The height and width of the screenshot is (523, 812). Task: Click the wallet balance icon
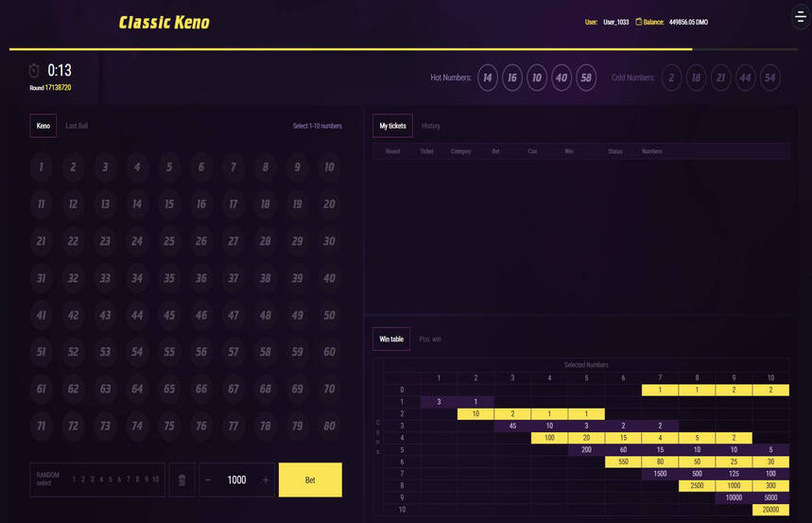tap(638, 22)
